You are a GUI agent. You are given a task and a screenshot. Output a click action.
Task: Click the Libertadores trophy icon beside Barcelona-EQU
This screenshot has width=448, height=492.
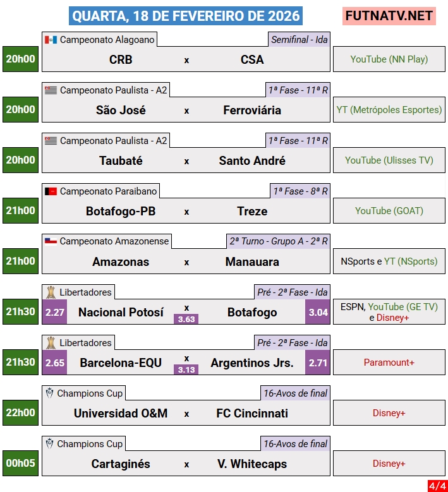[x=51, y=343]
